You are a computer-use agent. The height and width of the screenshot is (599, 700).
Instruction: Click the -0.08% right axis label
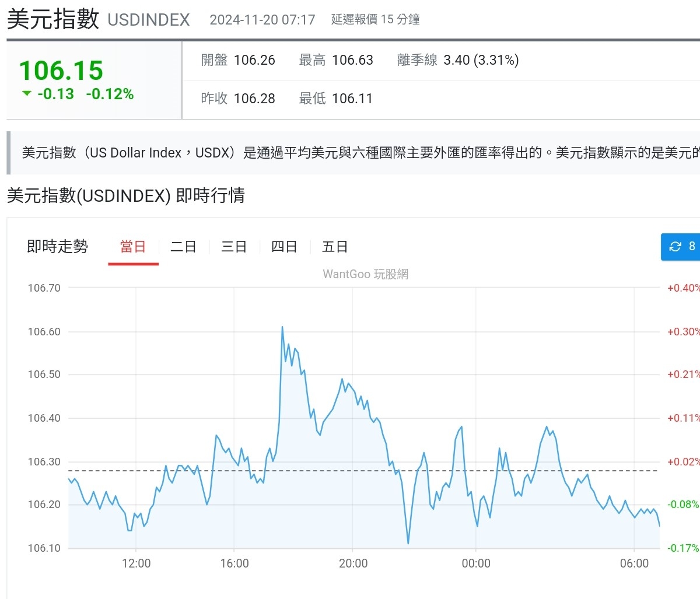(x=684, y=505)
